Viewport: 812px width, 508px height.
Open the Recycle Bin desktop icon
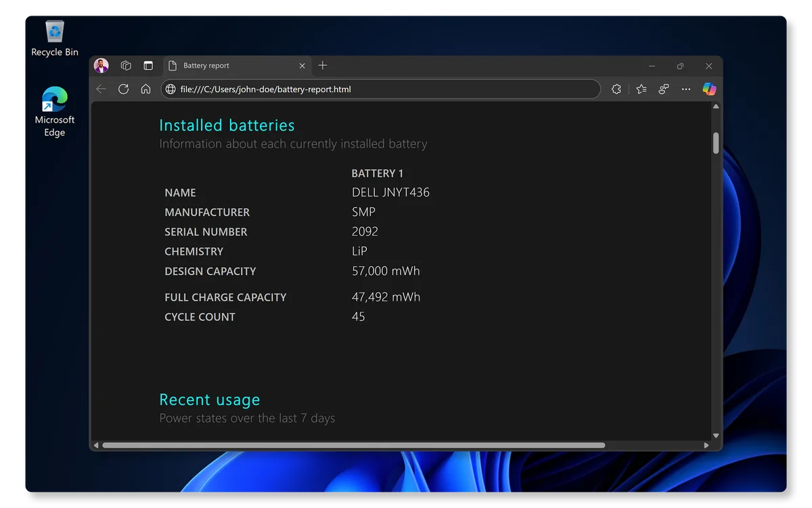pyautogui.click(x=55, y=39)
